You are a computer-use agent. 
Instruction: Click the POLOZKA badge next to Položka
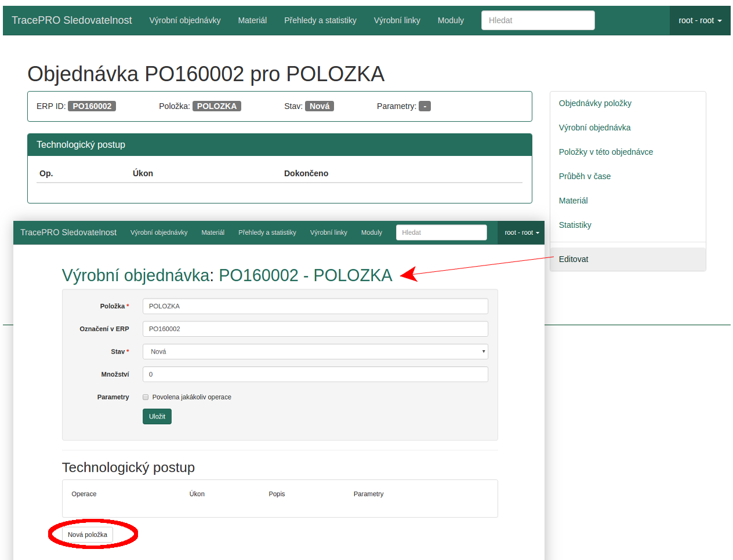click(217, 106)
